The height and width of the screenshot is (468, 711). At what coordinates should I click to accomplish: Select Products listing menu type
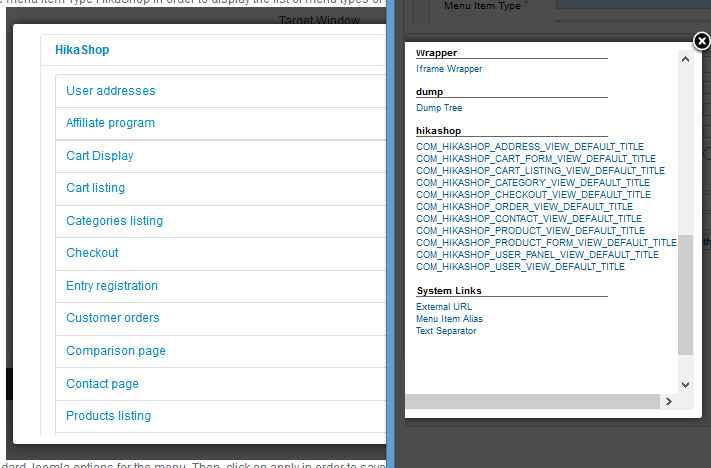pyautogui.click(x=108, y=416)
